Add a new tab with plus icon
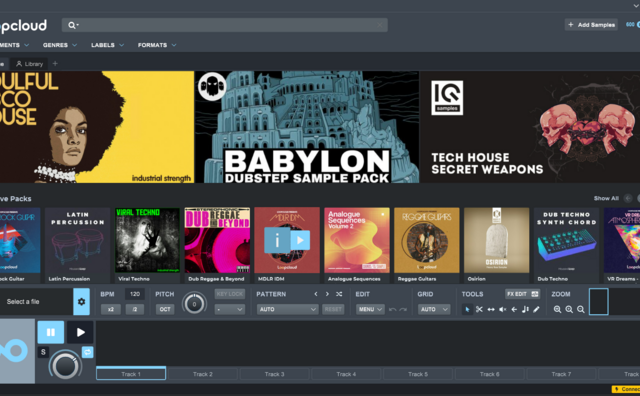Viewport: 640px width, 396px height. 55,64
